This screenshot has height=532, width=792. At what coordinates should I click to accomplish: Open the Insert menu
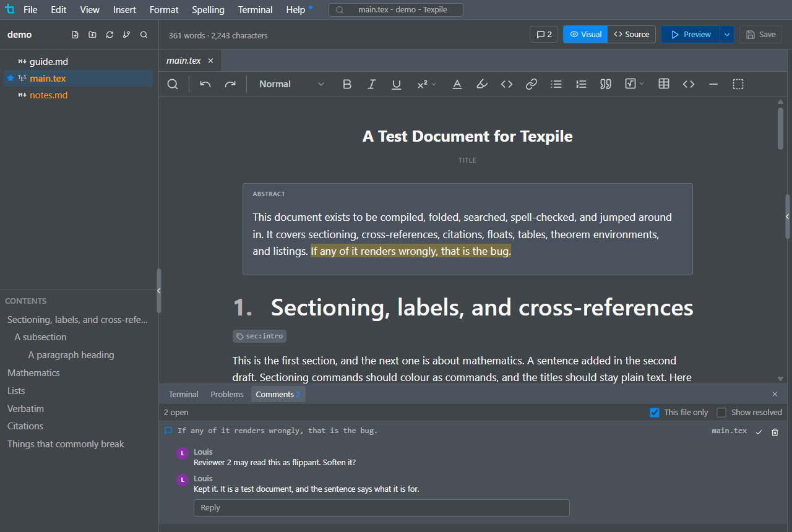point(125,10)
